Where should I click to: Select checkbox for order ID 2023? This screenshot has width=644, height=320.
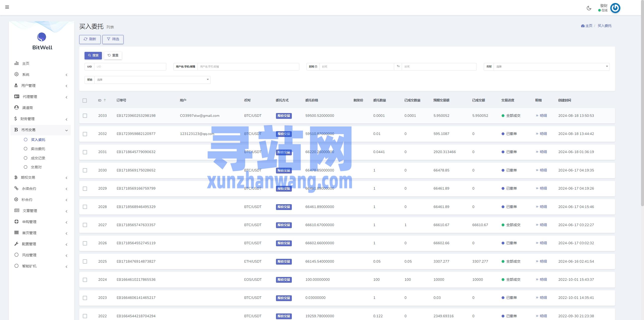[85, 298]
